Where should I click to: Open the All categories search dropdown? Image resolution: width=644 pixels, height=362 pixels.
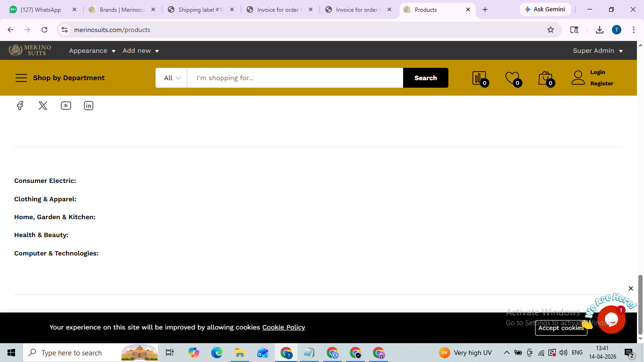pyautogui.click(x=172, y=78)
